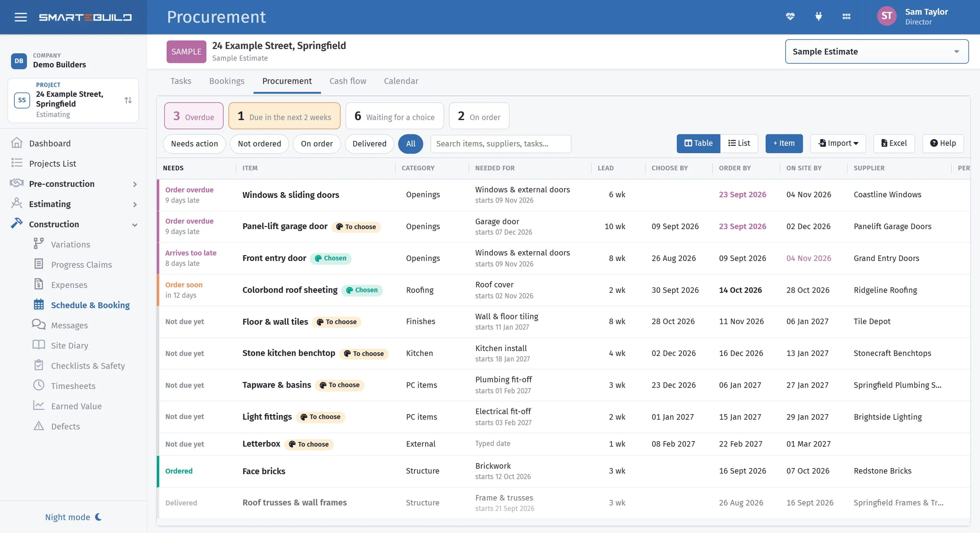Expand Estimating section

73,204
